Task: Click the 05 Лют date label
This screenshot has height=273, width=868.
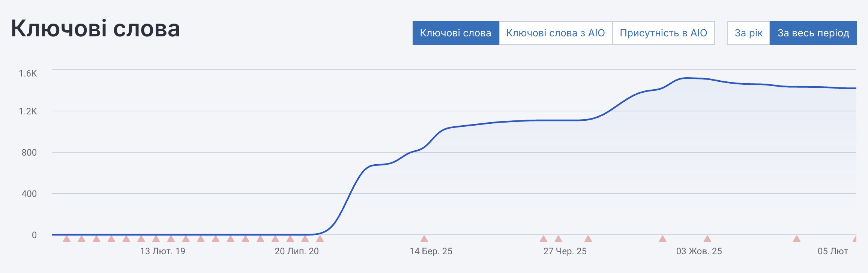Action: [833, 251]
